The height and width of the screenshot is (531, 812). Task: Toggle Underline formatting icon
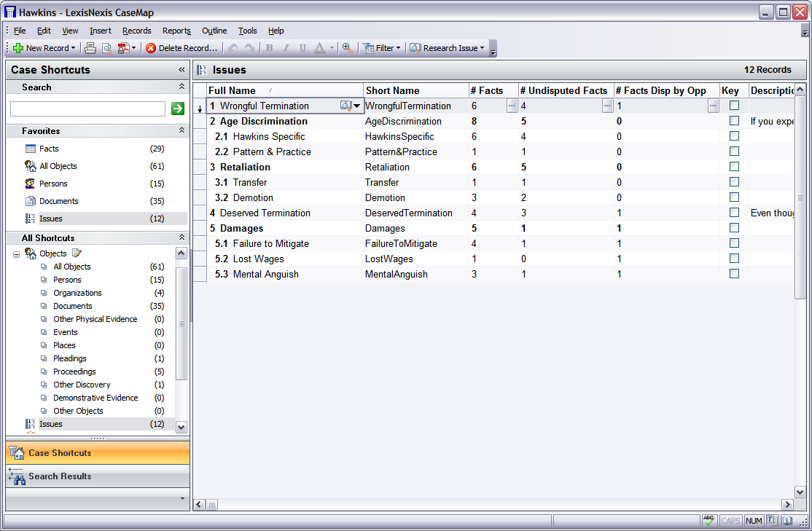pos(302,48)
